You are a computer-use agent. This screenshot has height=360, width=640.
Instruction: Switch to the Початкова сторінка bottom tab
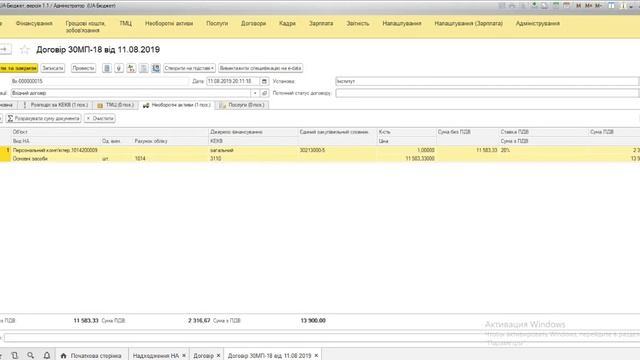pyautogui.click(x=91, y=356)
